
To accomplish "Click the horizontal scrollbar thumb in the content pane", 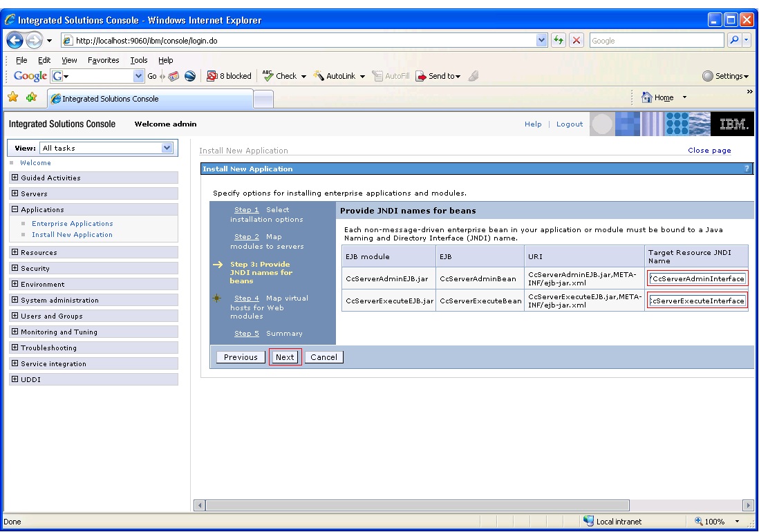I will point(418,506).
